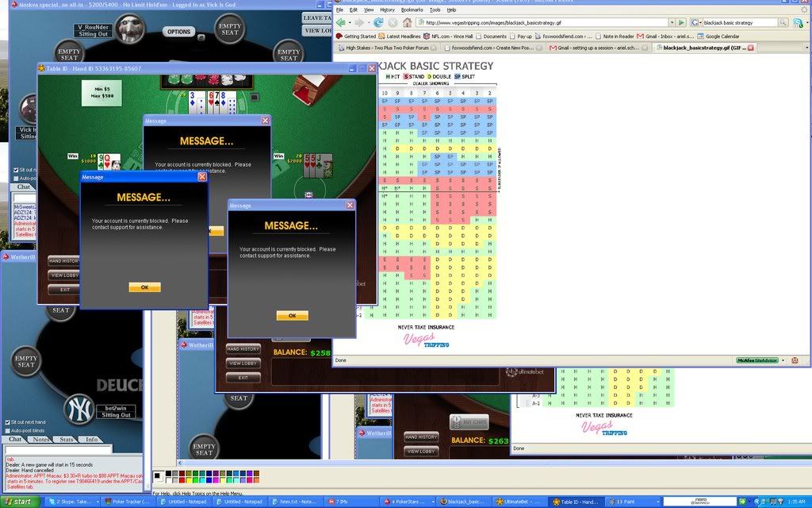Click the Yankees logo avatar of bet2win

[79, 407]
